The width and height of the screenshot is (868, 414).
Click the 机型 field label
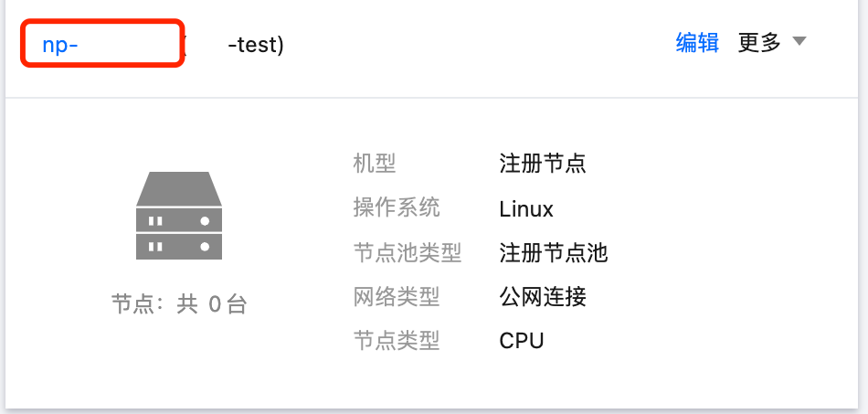[375, 164]
